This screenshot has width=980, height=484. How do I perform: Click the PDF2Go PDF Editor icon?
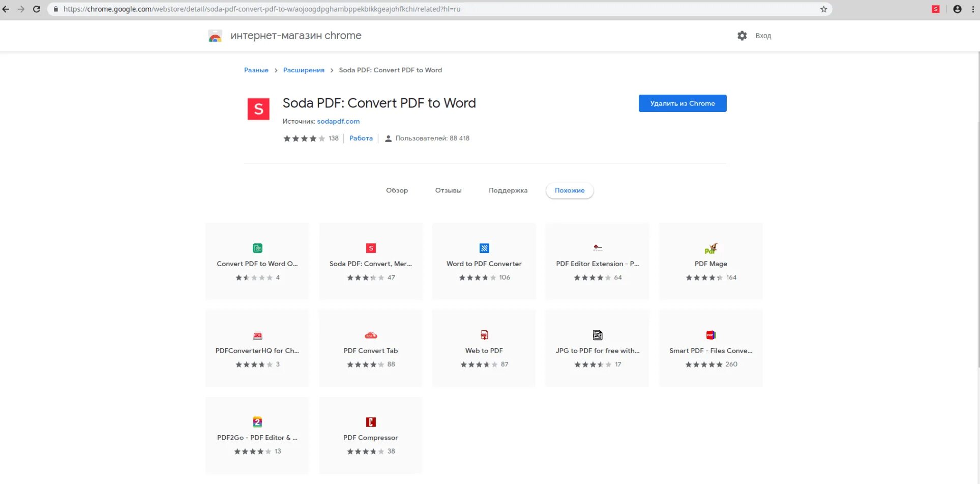pos(257,422)
